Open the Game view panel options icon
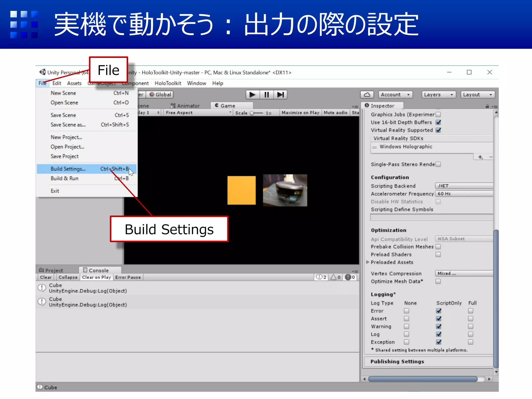 (355, 107)
